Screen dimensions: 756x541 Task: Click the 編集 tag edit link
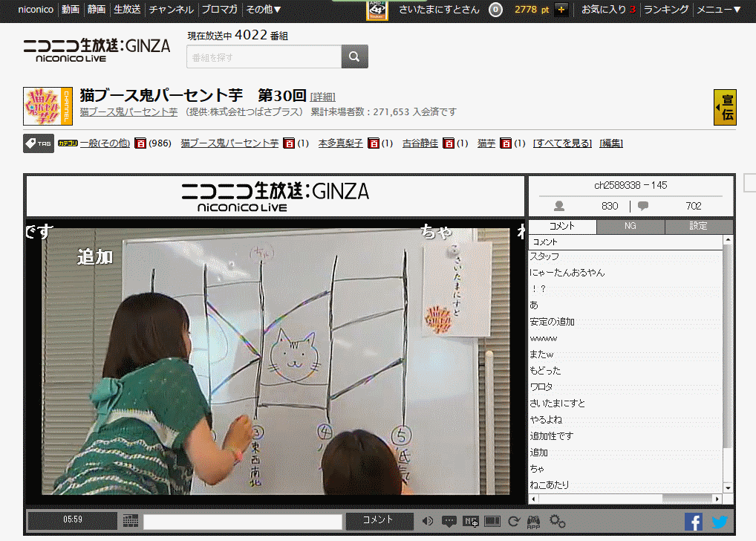(x=611, y=143)
